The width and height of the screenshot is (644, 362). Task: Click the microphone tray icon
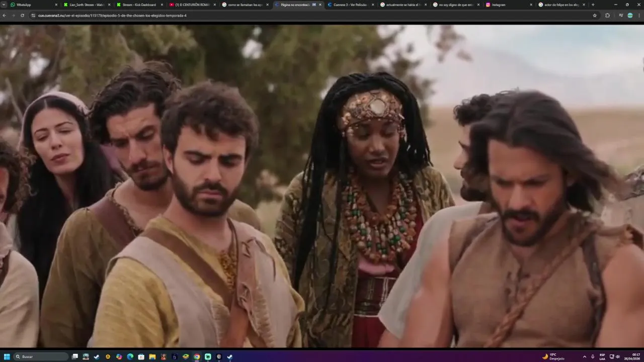point(593,356)
